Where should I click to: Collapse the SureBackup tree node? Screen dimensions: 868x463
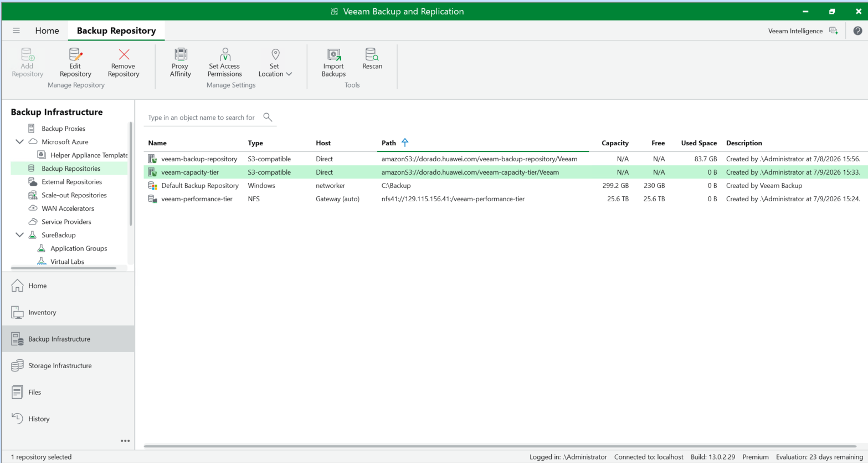20,235
